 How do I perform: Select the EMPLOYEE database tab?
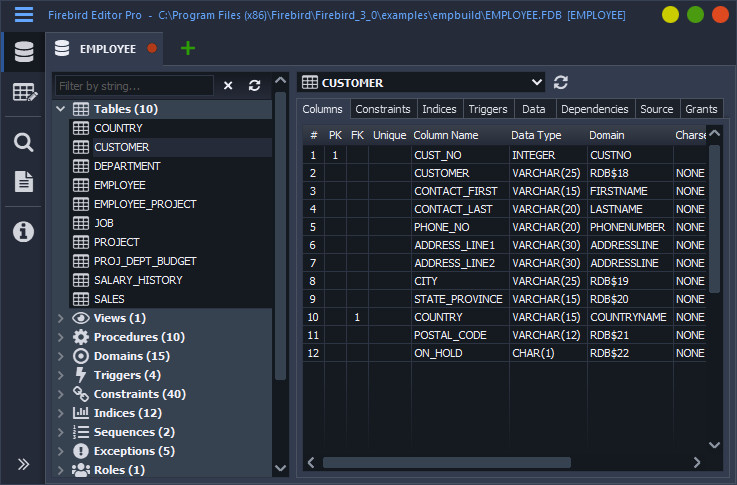104,49
